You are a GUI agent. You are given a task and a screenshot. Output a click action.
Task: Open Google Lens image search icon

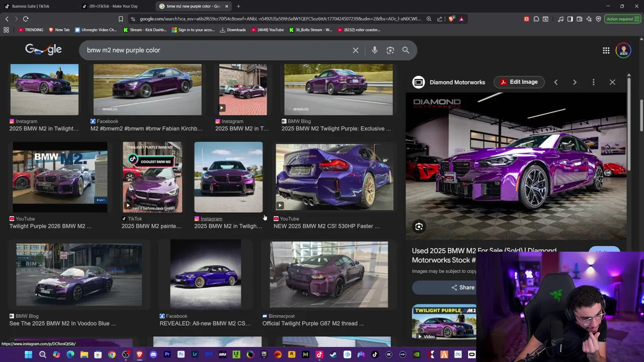click(x=390, y=50)
